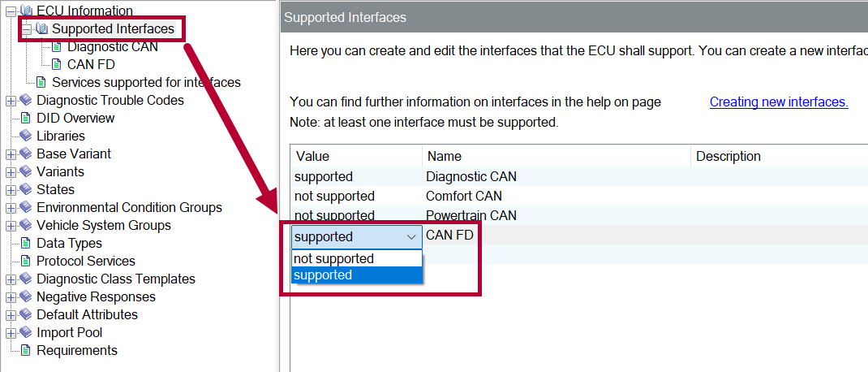
Task: Select Services supported for interfaces item
Action: 146,83
